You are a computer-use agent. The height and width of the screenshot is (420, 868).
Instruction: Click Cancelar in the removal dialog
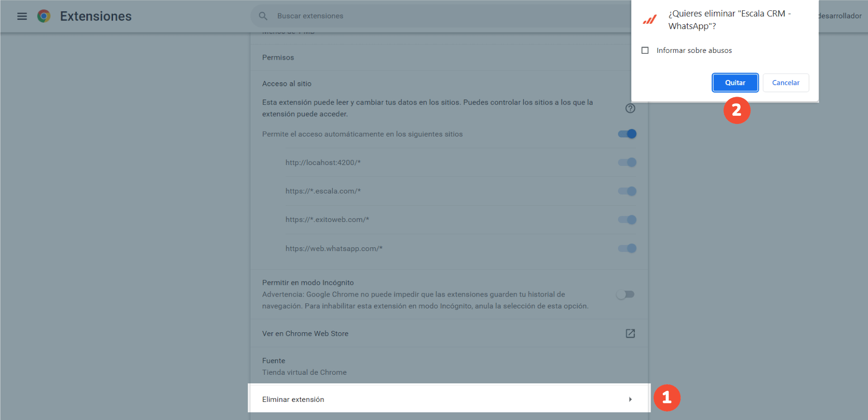(x=786, y=83)
